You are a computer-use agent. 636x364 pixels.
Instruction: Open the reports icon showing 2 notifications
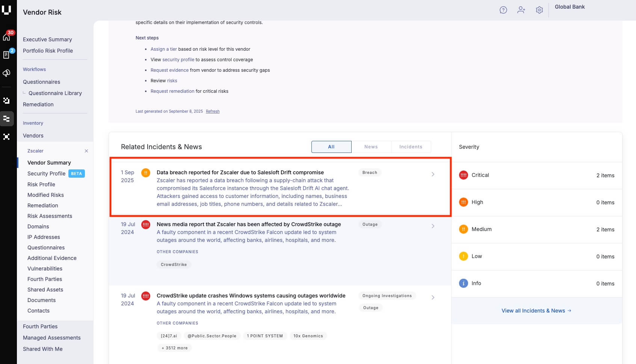point(6,54)
